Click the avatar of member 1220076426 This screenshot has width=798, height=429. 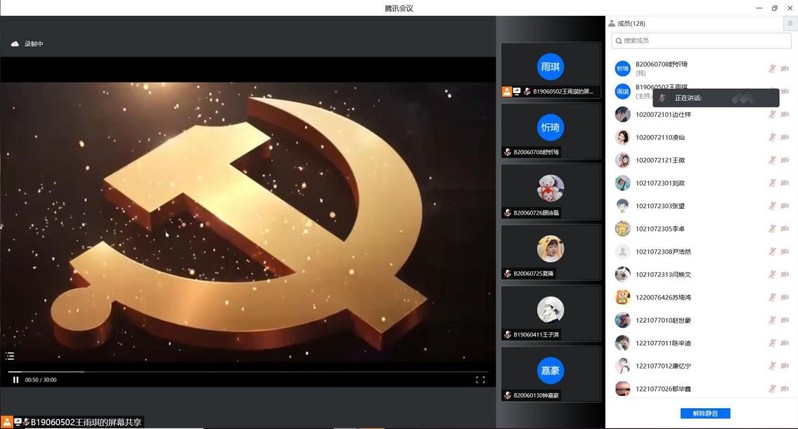point(622,297)
